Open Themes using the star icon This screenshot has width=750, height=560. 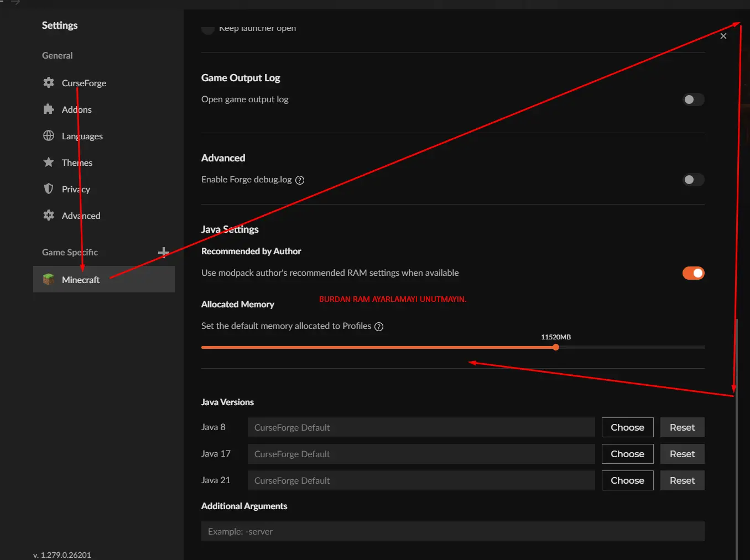coord(49,162)
